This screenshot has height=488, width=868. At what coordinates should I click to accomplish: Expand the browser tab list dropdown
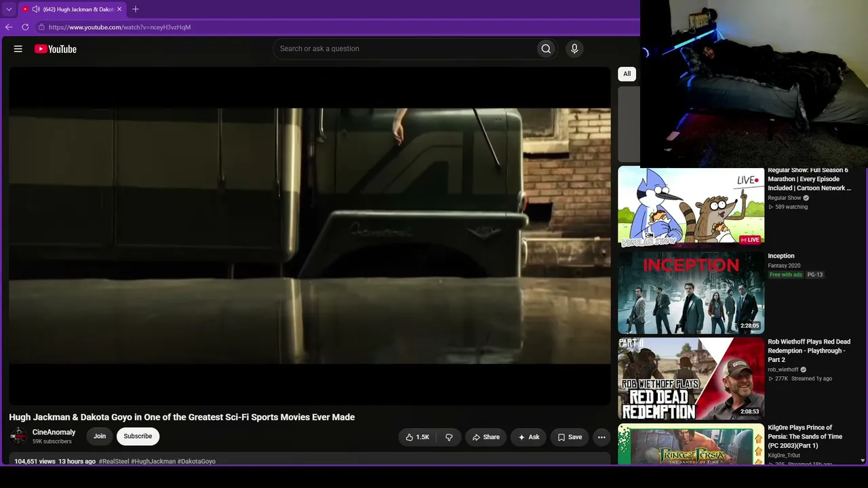[9, 9]
